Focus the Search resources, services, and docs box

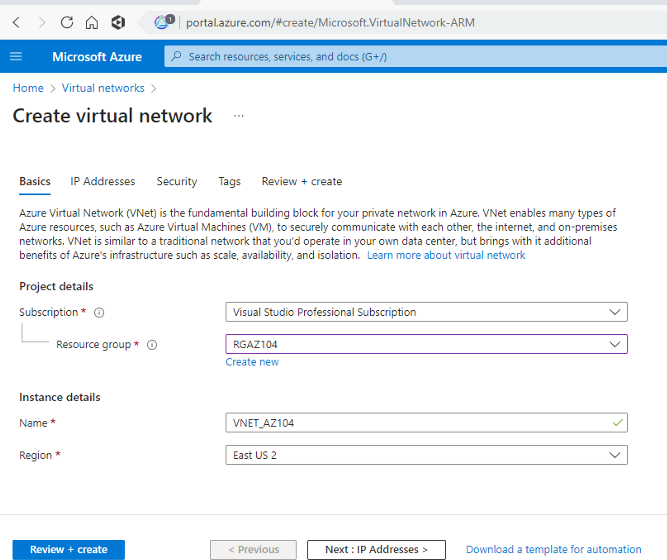point(416,56)
